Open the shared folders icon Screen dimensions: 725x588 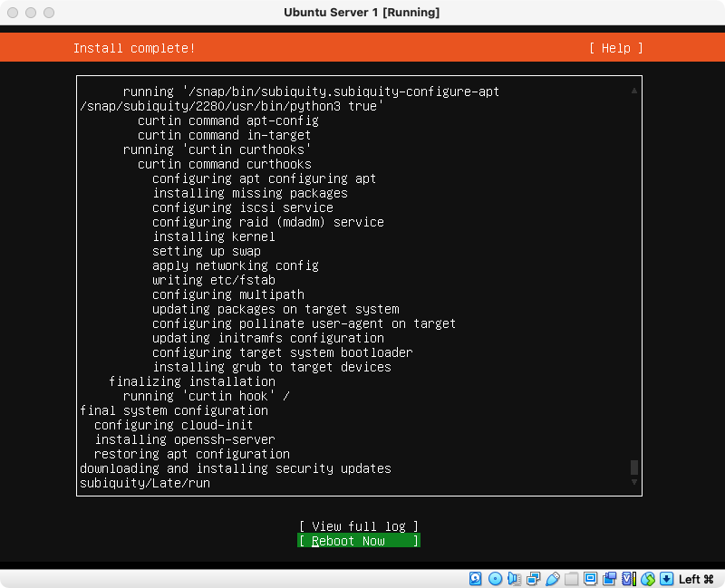[571, 578]
